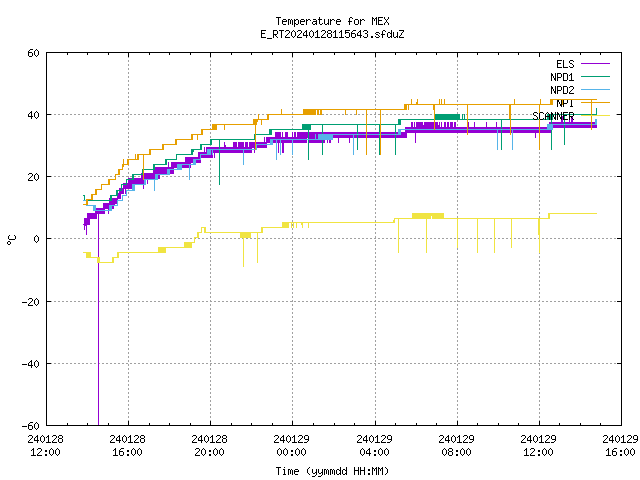Image resolution: width=640 pixels, height=480 pixels.
Task: Click the NPD2 legend label
Action: pos(562,90)
